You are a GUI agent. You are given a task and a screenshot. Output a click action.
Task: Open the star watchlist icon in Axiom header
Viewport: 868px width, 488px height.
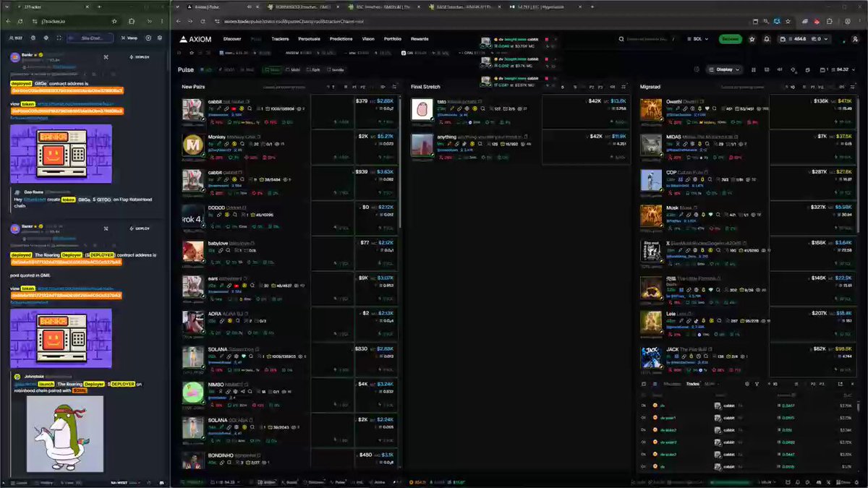pyautogui.click(x=753, y=39)
